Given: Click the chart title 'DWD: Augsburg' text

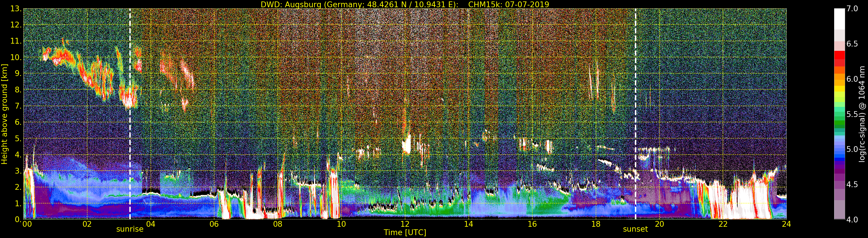Looking at the screenshot, I should tap(291, 4).
